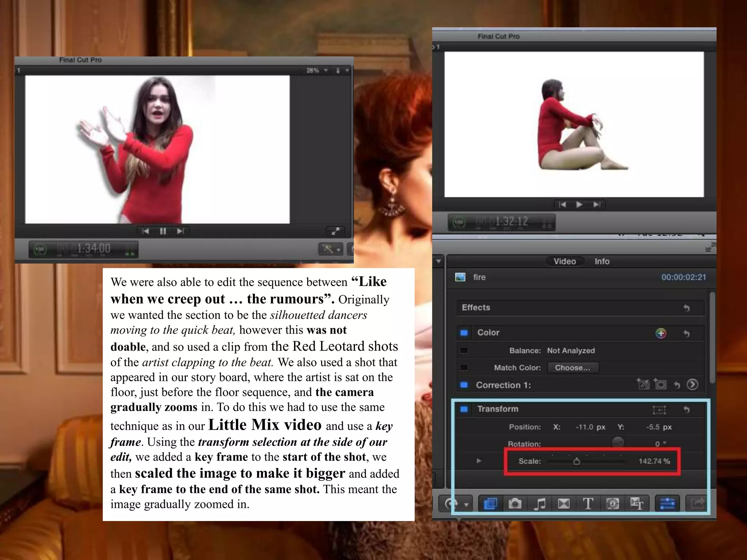Click dropdown arrow left of Inspector
Image resolution: width=747 pixels, height=560 pixels.
coord(438,261)
